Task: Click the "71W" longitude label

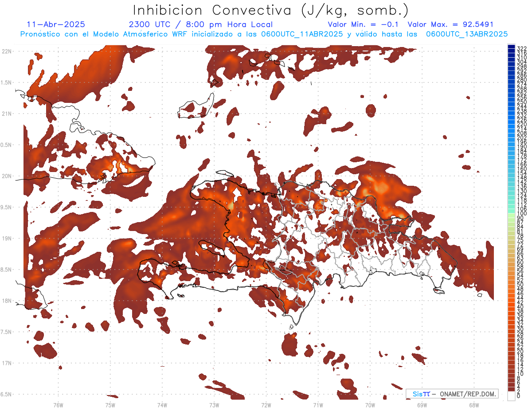Action: pos(318,405)
